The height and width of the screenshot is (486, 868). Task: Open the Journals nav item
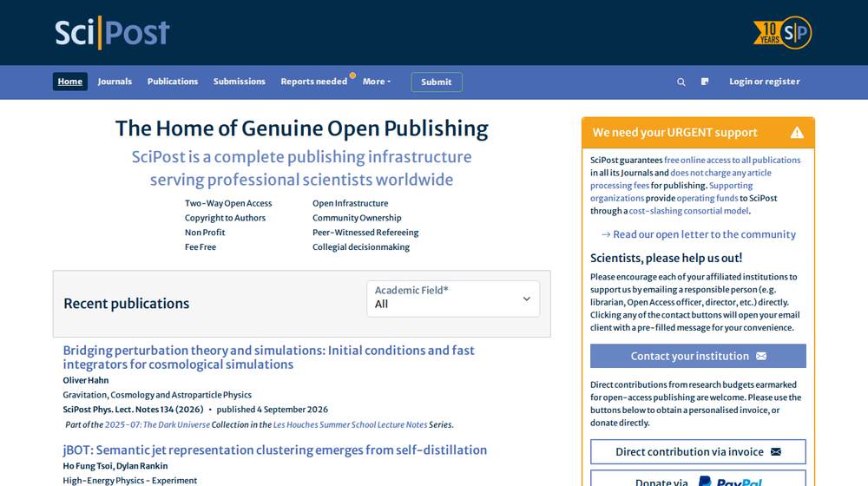(115, 82)
